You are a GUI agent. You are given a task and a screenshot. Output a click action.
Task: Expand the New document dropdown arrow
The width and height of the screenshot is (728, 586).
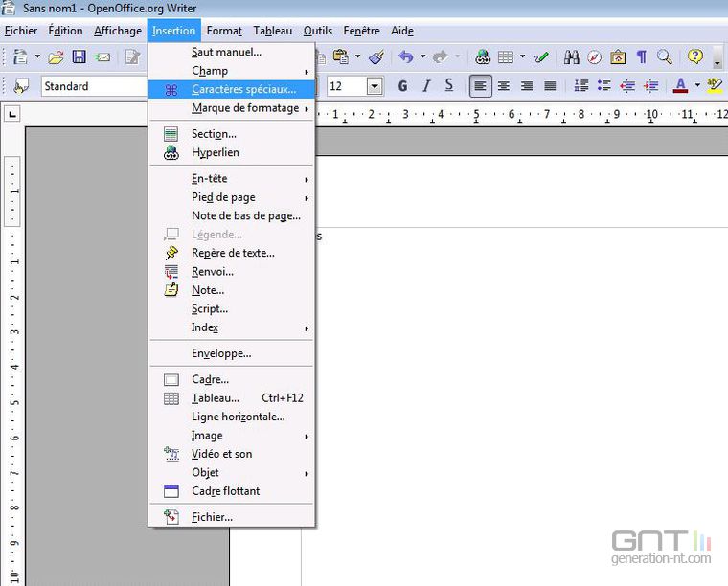pyautogui.click(x=37, y=57)
